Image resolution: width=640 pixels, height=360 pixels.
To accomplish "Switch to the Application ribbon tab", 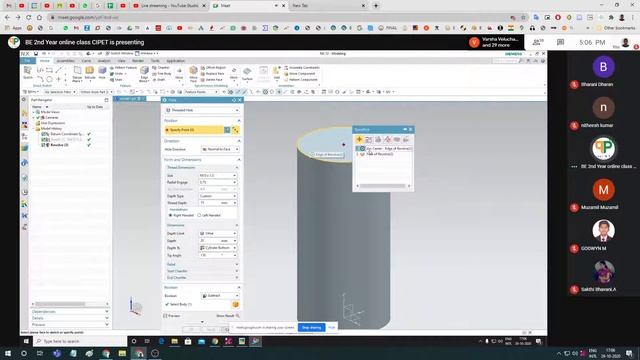I will click(176, 60).
